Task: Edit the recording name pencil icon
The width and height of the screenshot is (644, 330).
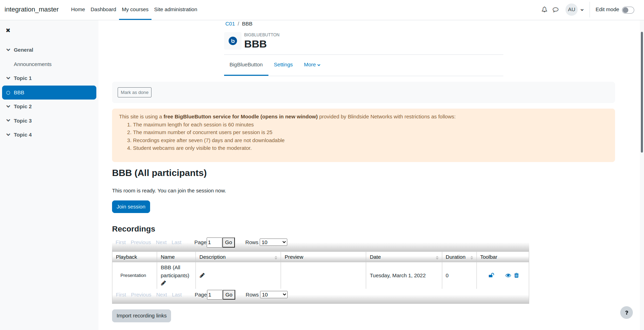Action: pyautogui.click(x=163, y=283)
